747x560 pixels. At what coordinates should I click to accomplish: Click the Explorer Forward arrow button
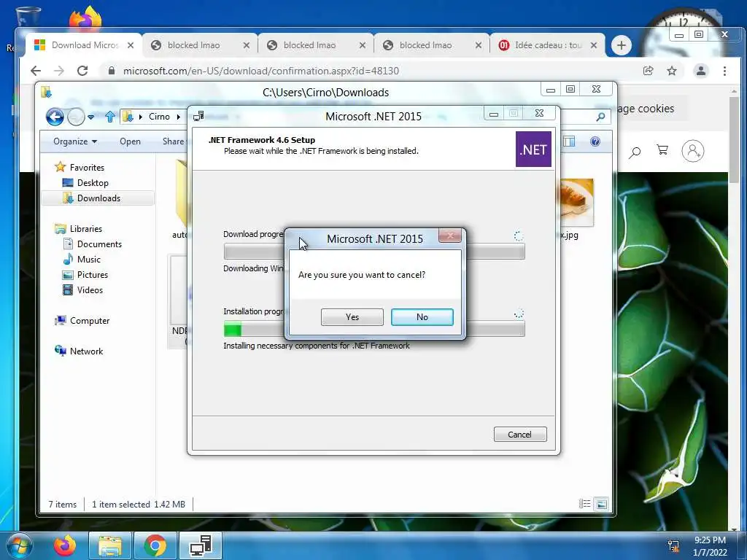point(76,117)
